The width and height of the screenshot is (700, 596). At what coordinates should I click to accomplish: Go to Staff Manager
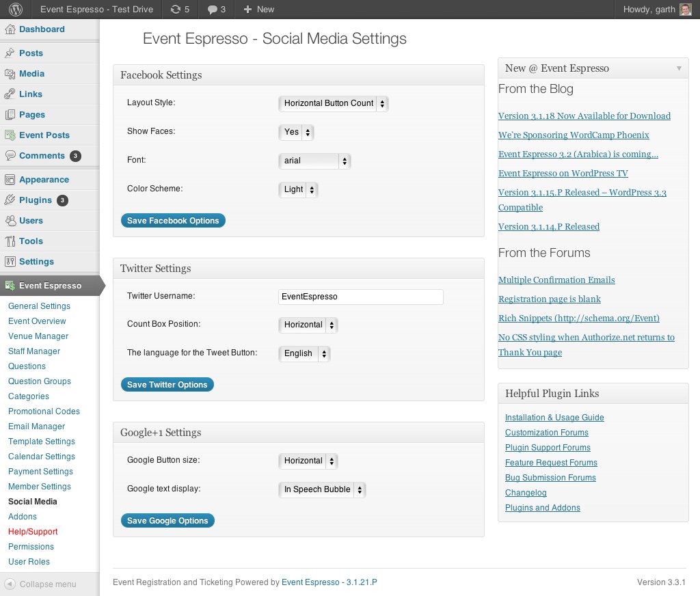point(34,351)
